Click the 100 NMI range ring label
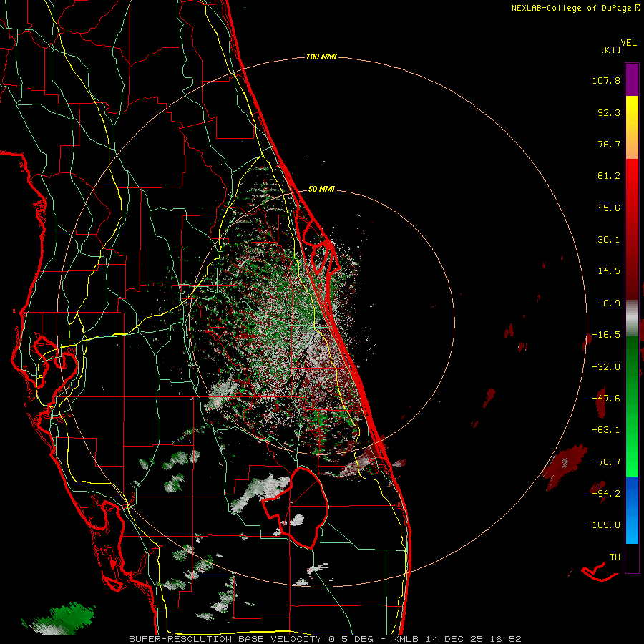The width and height of the screenshot is (644, 644). tap(321, 57)
